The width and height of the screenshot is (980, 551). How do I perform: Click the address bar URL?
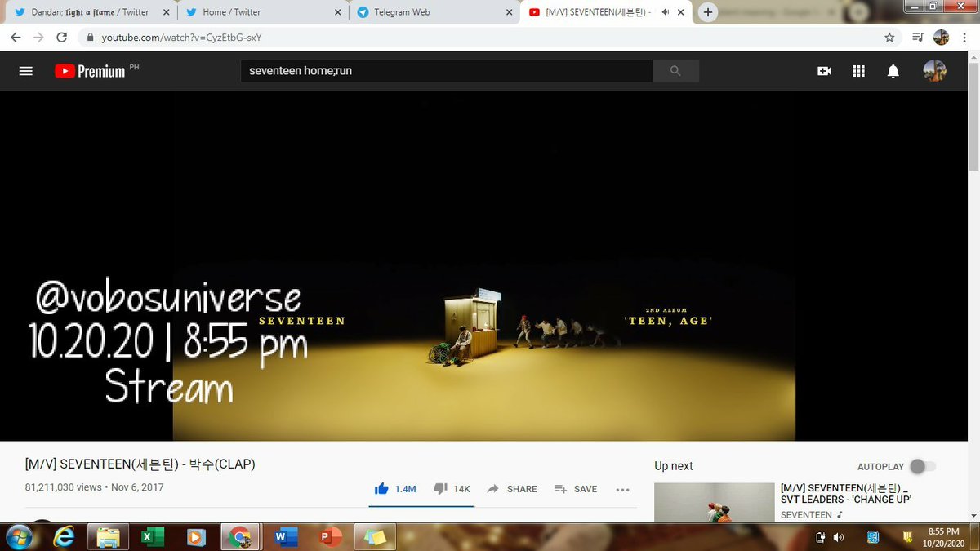point(181,38)
